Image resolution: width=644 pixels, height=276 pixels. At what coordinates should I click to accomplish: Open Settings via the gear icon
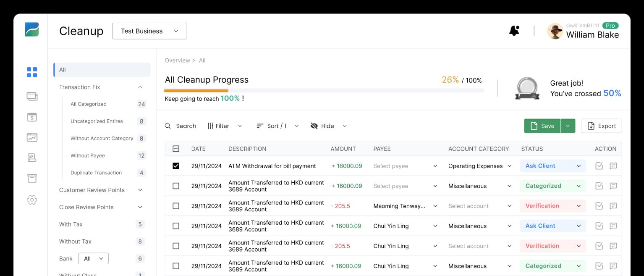pyautogui.click(x=31, y=200)
